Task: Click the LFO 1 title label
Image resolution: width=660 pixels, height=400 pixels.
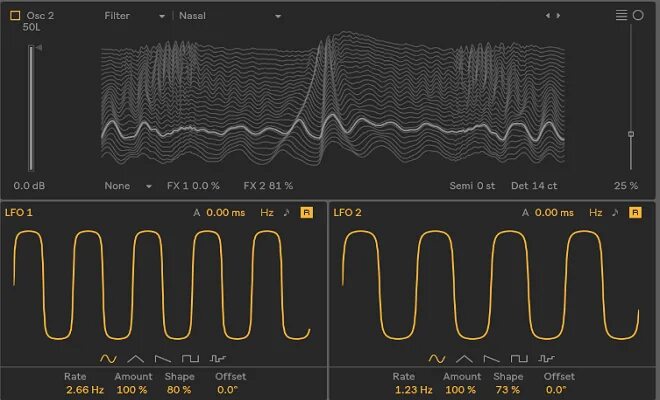Action: (x=19, y=213)
